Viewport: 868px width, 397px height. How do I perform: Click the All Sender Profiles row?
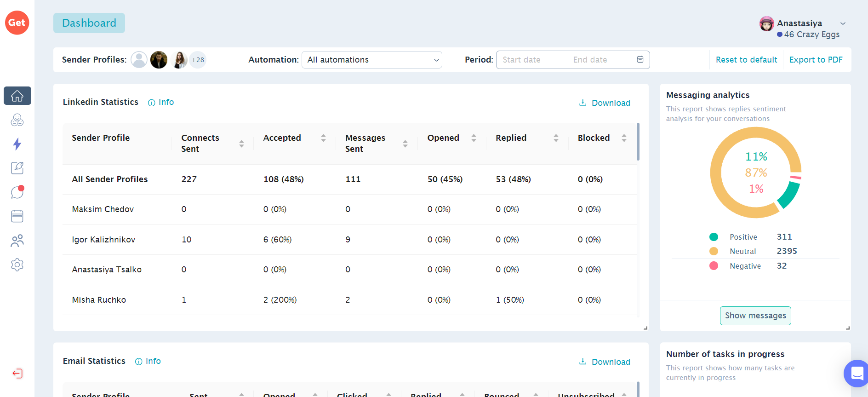(349, 179)
